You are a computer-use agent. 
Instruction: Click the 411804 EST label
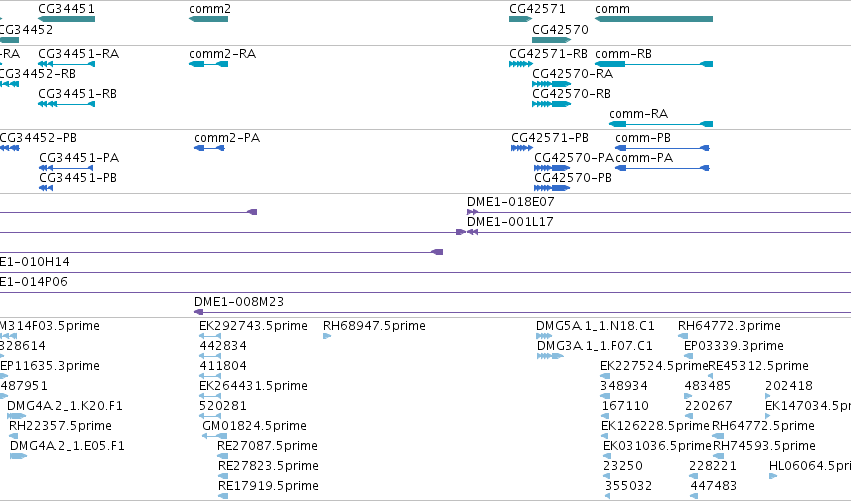click(x=223, y=366)
